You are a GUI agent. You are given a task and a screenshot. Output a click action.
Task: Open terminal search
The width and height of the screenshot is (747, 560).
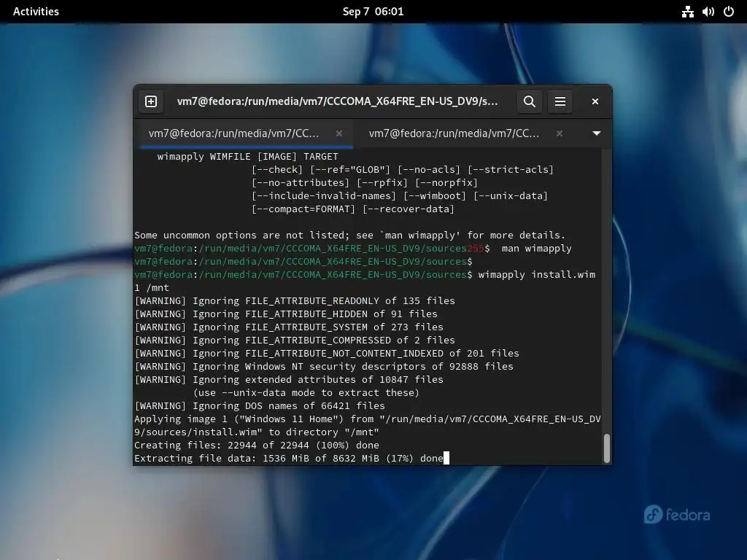coord(530,101)
